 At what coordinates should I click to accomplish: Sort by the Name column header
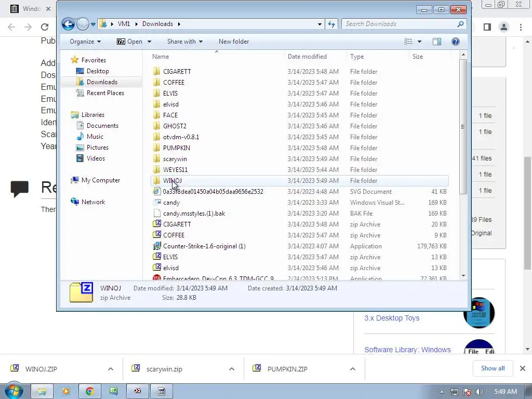coord(217,57)
